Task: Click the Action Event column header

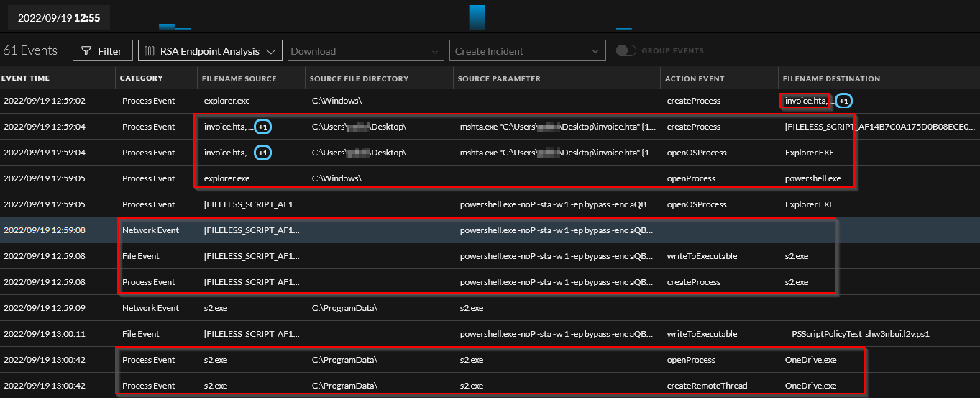Action: (x=694, y=78)
